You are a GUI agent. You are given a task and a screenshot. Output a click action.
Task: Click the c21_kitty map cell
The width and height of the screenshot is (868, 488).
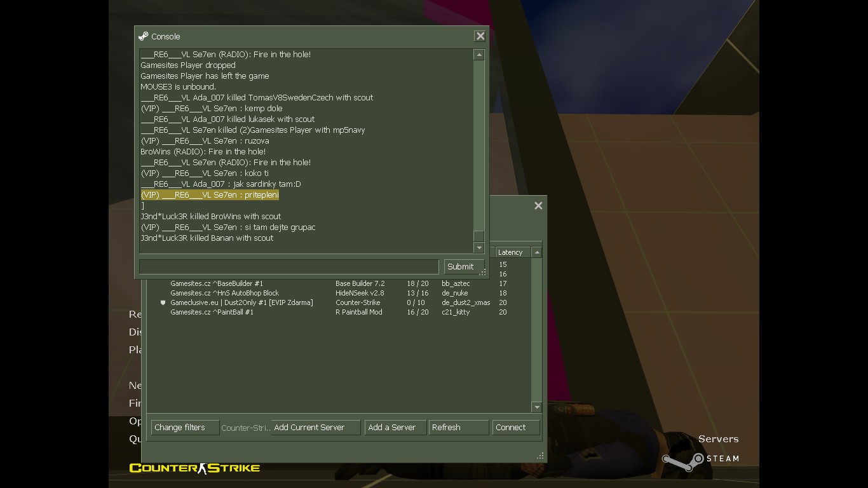(x=456, y=312)
